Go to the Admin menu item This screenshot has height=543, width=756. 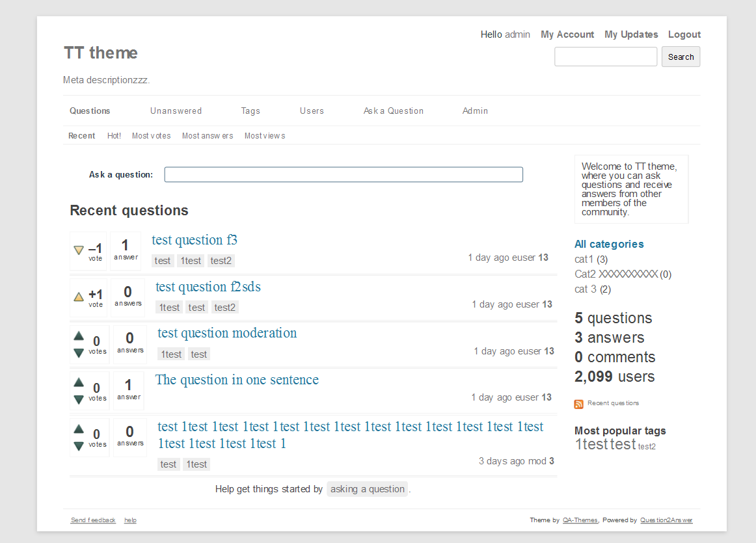[475, 111]
